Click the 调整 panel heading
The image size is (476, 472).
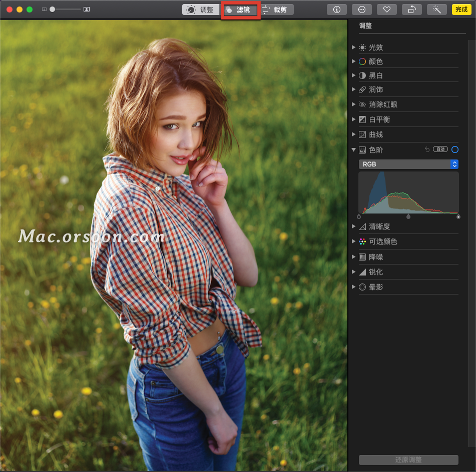[x=365, y=26]
